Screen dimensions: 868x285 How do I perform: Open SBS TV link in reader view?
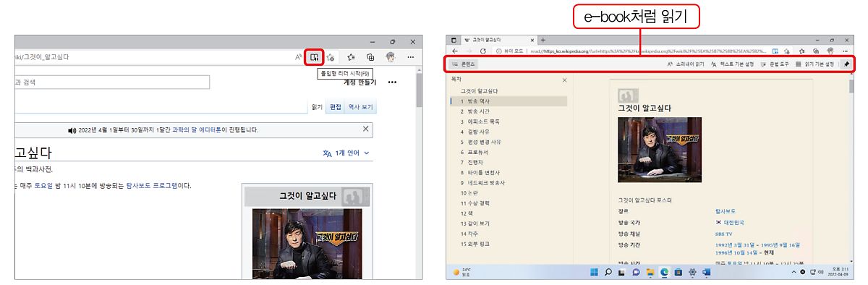pyautogui.click(x=723, y=234)
